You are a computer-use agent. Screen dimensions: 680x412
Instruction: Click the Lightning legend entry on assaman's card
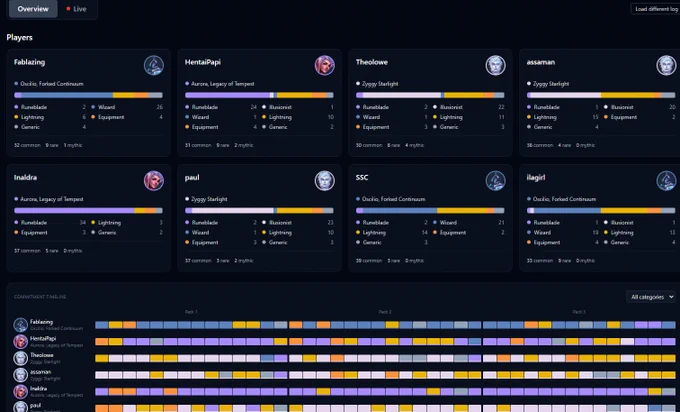point(562,117)
